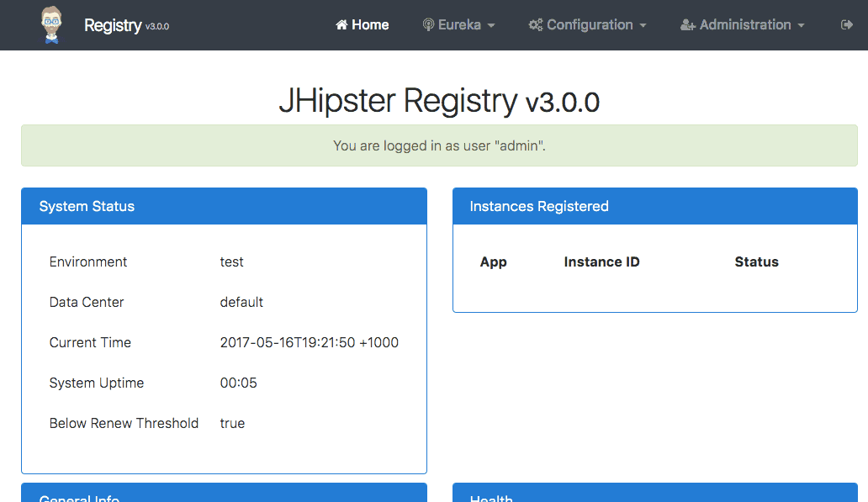Click the JHipster Registry v3.0.0 heading

[x=439, y=101]
